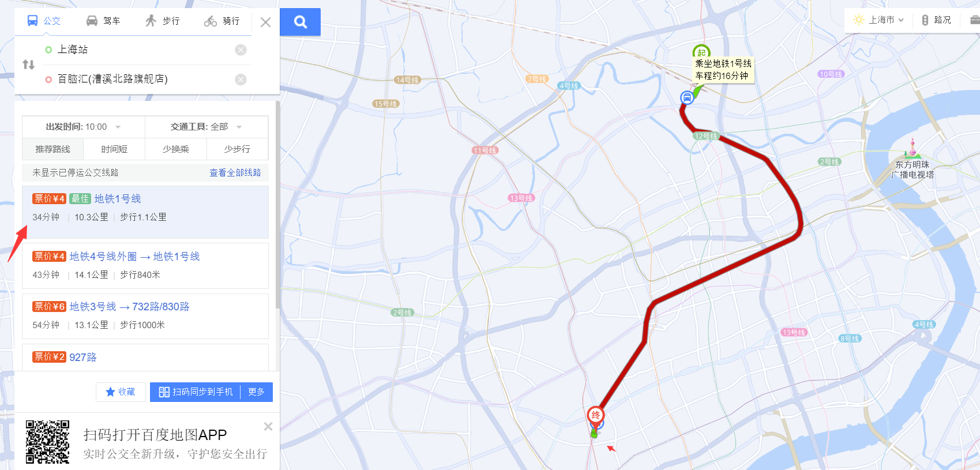Click the blue metro station icon on map
Image resolution: width=980 pixels, height=470 pixels.
(x=687, y=97)
